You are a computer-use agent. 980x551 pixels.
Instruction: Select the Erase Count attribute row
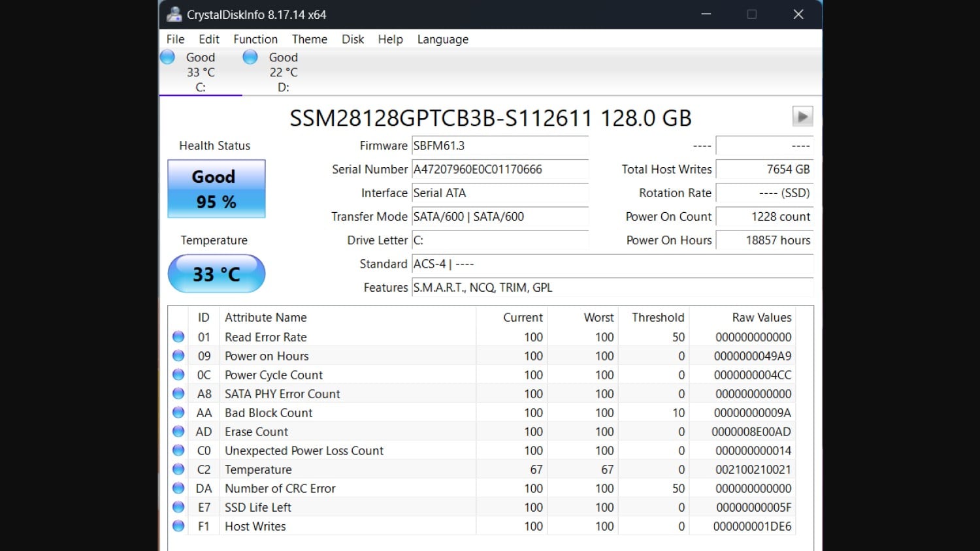257,432
